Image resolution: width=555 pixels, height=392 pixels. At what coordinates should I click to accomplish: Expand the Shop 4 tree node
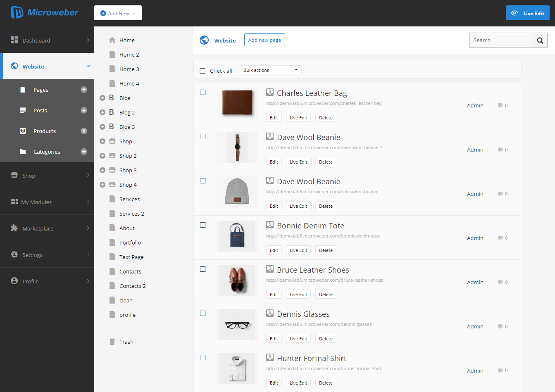102,185
